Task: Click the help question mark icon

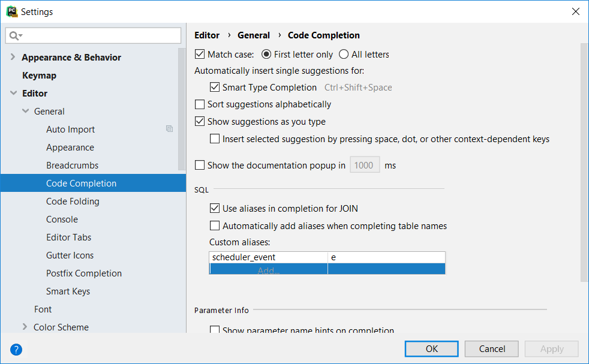Action: tap(16, 350)
